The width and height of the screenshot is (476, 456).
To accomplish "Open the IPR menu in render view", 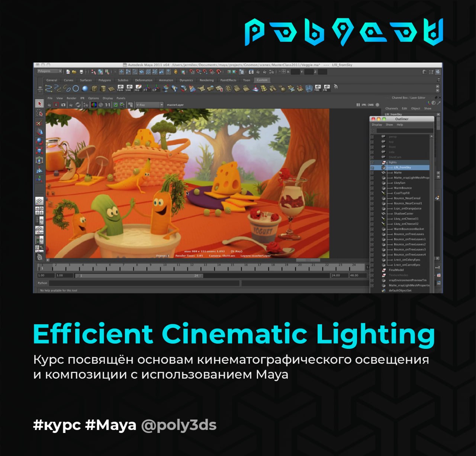I will pyautogui.click(x=83, y=98).
